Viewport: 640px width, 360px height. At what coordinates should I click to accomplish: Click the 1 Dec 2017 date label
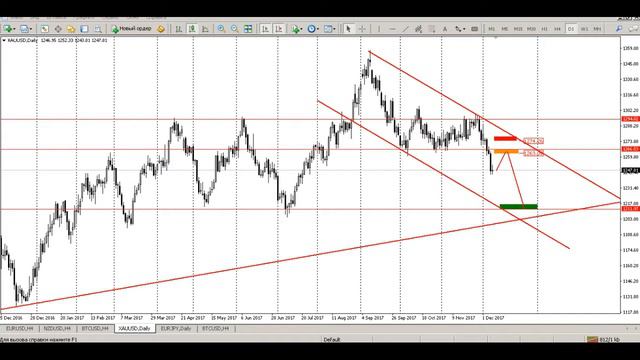pyautogui.click(x=493, y=318)
